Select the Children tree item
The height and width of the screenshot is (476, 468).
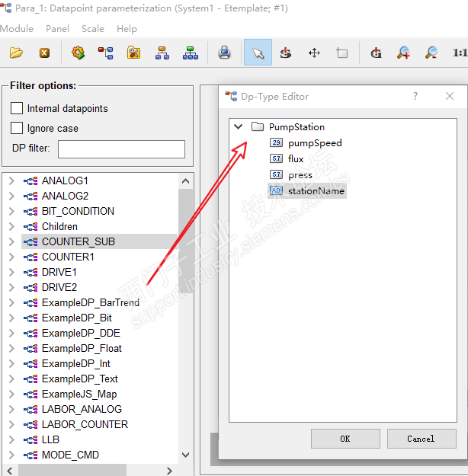[59, 226]
